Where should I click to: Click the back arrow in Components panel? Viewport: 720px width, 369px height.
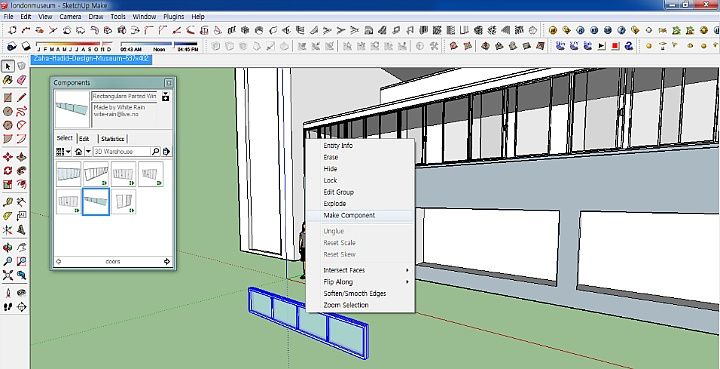click(x=58, y=262)
